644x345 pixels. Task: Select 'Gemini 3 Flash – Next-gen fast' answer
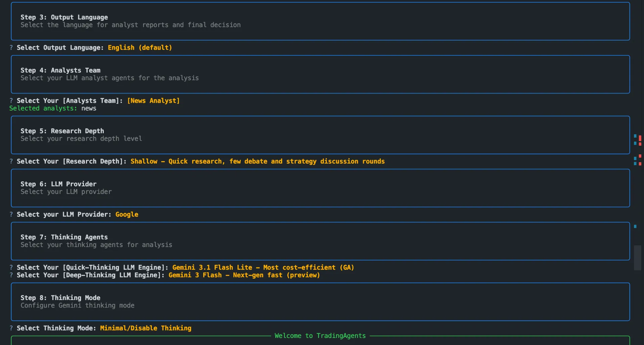click(244, 275)
